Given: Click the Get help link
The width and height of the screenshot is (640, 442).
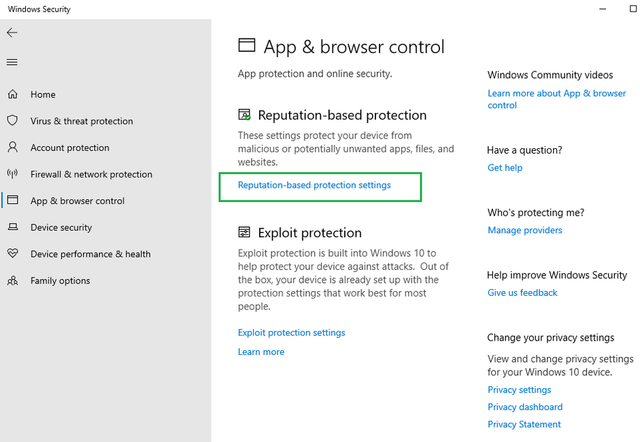Looking at the screenshot, I should tap(505, 168).
